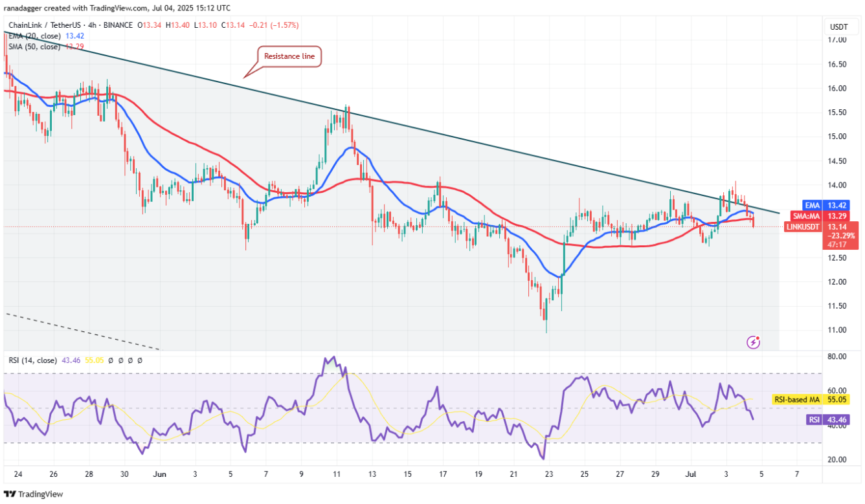Select the RSI-based MA label
865x504 pixels.
(796, 400)
